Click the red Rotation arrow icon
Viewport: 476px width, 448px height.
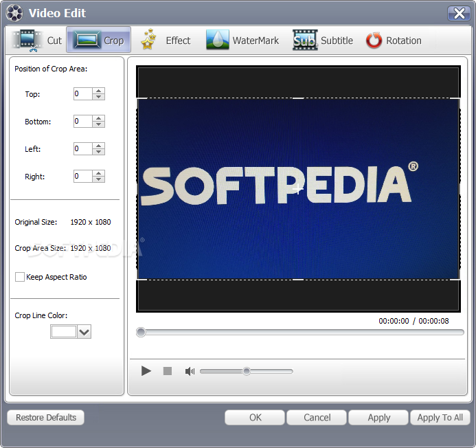[374, 40]
